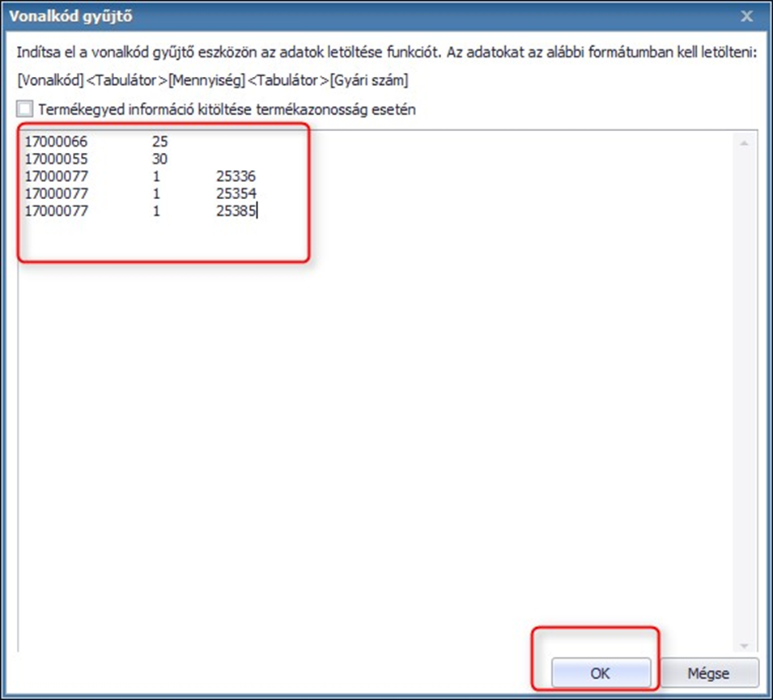Viewport: 773px width, 700px height.
Task: Click quantity 1 in the 25336 row
Action: [156, 176]
